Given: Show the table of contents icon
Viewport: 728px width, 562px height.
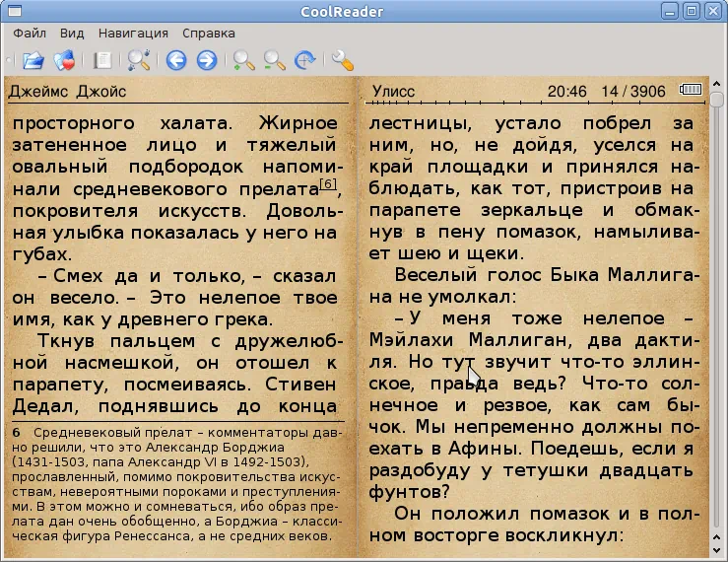Looking at the screenshot, I should click(x=101, y=60).
